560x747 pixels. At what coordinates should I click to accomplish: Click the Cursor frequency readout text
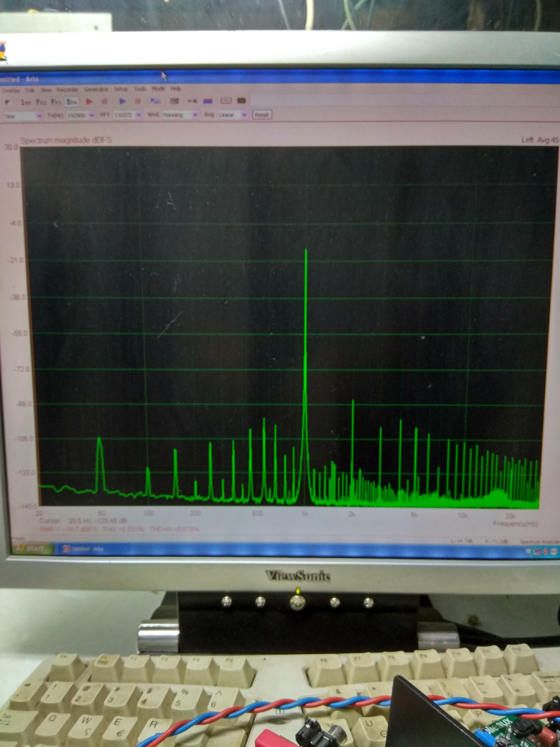click(x=83, y=521)
